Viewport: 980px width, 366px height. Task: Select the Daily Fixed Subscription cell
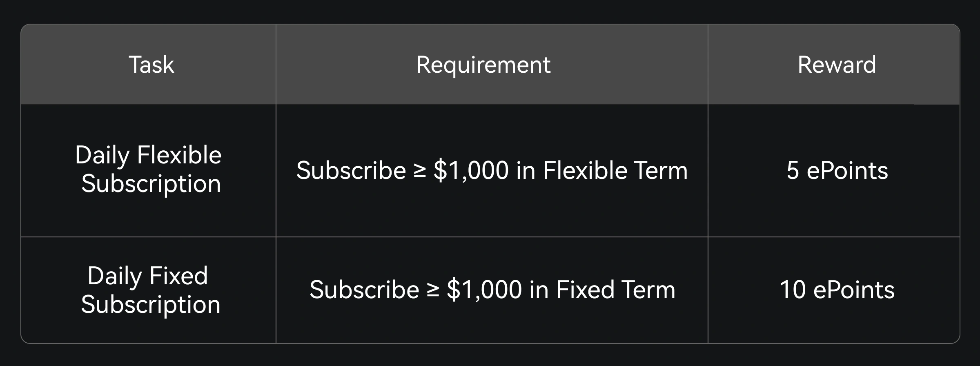click(x=149, y=290)
